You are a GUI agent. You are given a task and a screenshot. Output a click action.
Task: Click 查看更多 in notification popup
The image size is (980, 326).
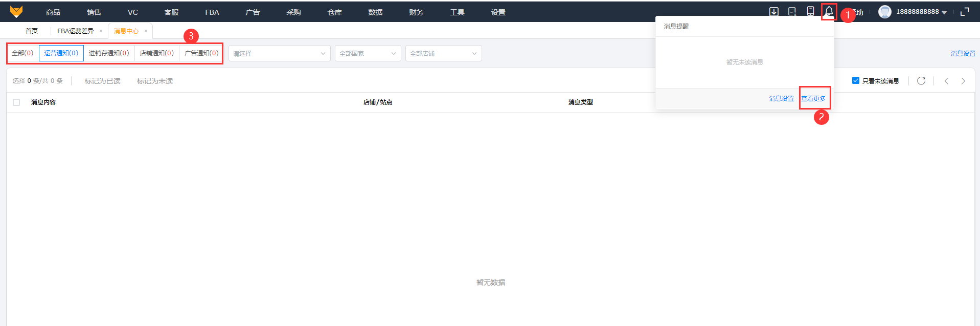tap(813, 99)
